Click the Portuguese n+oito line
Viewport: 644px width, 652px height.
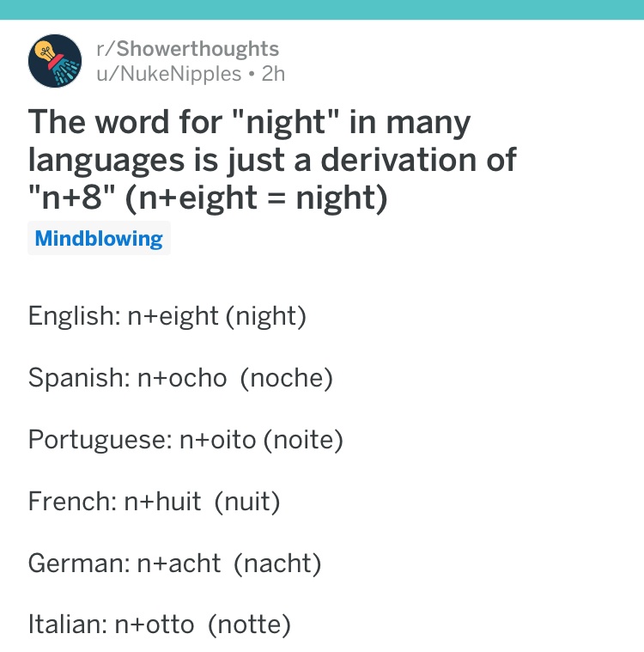185,440
